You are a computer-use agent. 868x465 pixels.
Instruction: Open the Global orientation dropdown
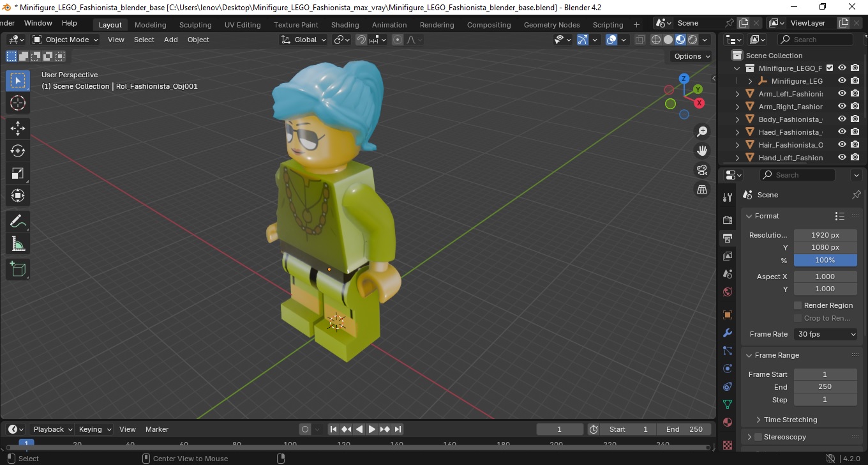pos(304,40)
